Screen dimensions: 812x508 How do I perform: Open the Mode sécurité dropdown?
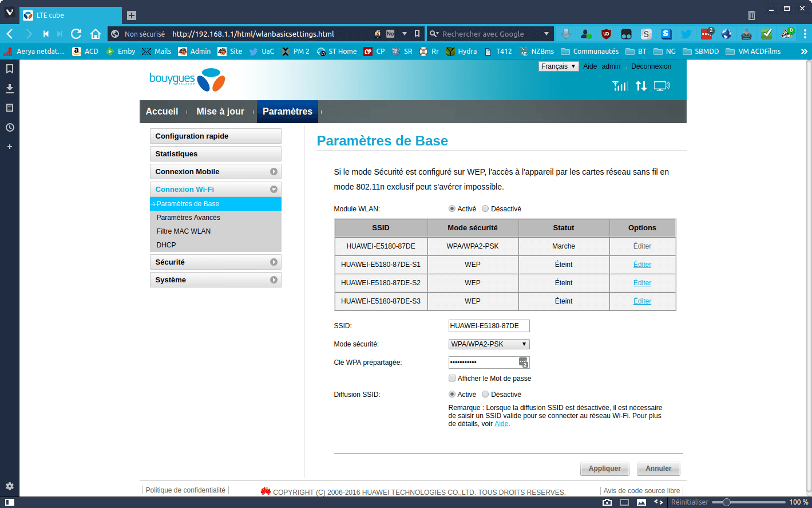pyautogui.click(x=489, y=344)
